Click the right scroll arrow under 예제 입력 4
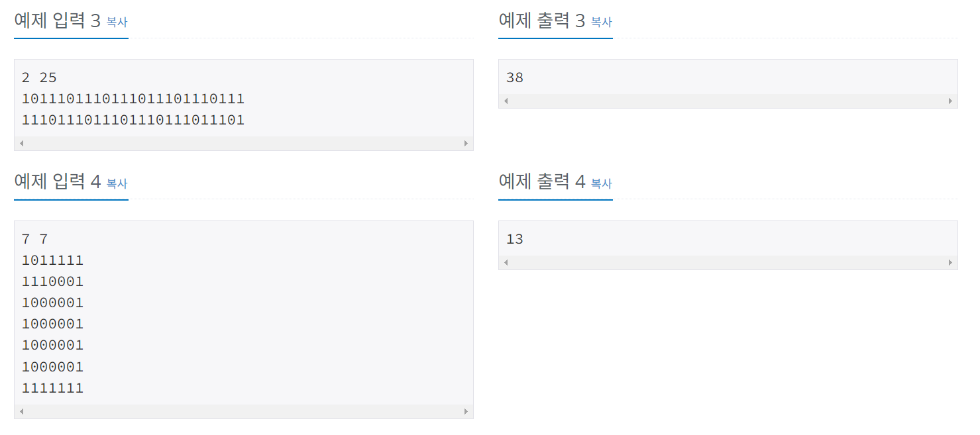Screen dimensions: 980x435 [467, 411]
